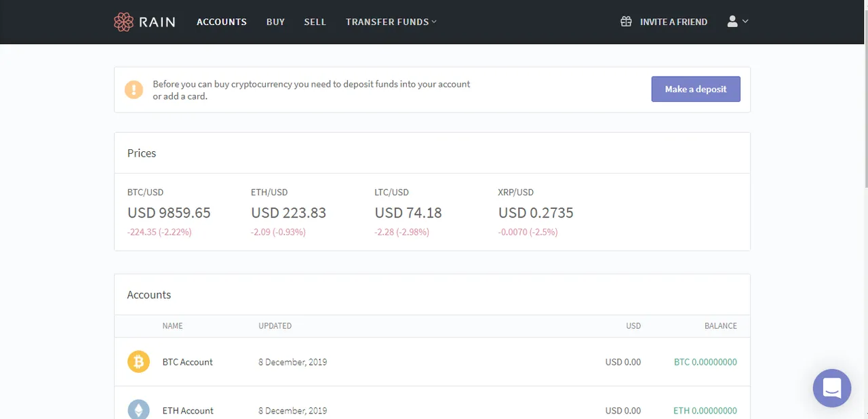Open the Sell page
868x419 pixels.
point(315,22)
